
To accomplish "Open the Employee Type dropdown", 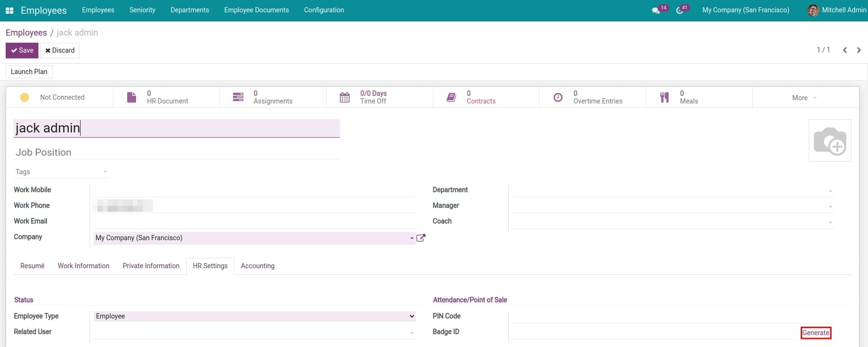I will 255,316.
